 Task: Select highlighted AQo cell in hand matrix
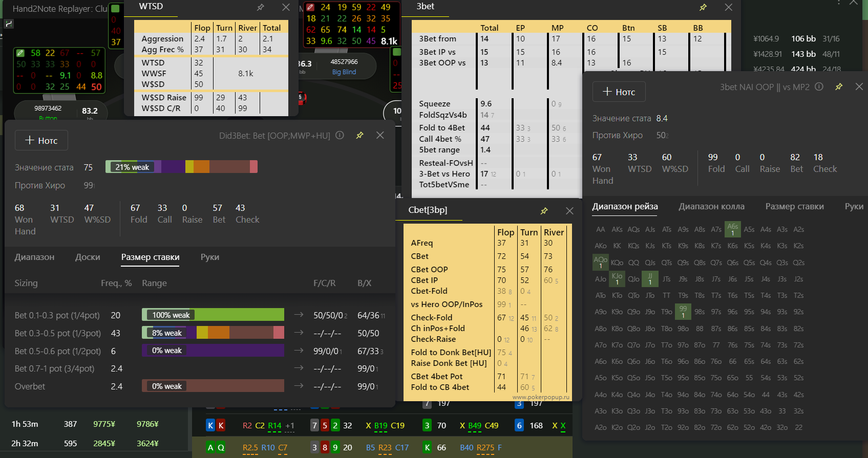[601, 262]
